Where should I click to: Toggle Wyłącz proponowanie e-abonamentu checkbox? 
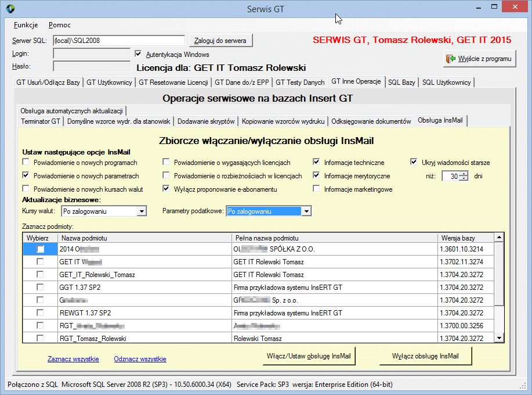(x=166, y=189)
